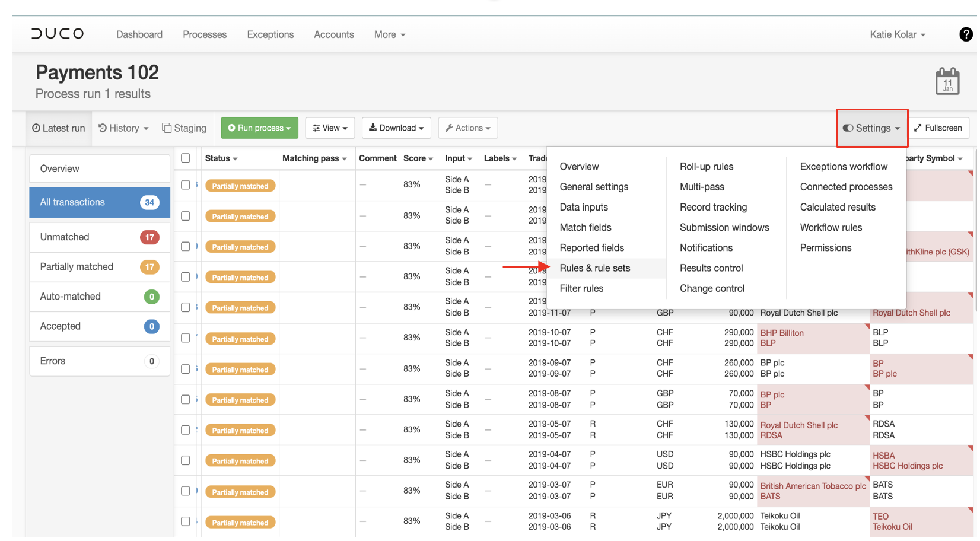Go to Accounts in top navigation

tap(334, 34)
